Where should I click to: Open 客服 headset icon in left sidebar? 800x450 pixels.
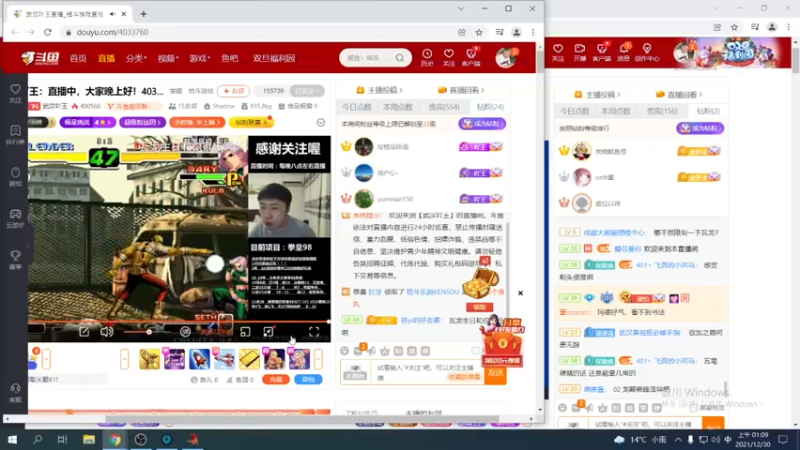point(15,393)
